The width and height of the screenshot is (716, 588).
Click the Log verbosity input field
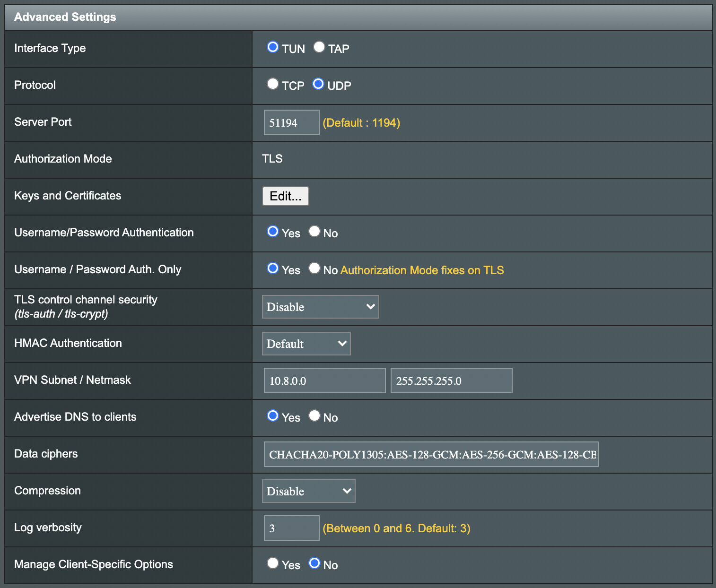click(x=291, y=528)
